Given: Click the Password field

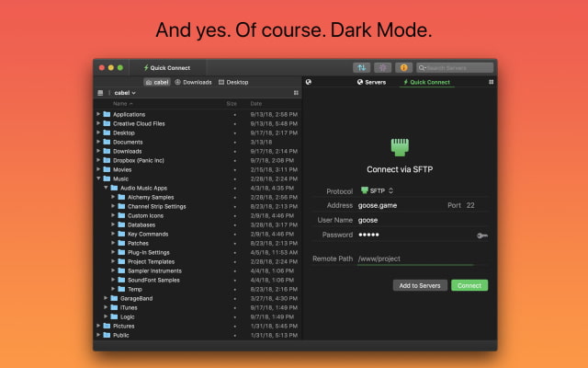Looking at the screenshot, I should click(x=415, y=235).
